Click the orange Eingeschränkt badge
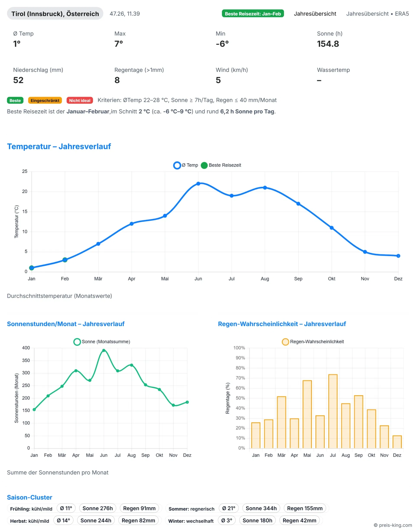416x532 pixels. (45, 100)
